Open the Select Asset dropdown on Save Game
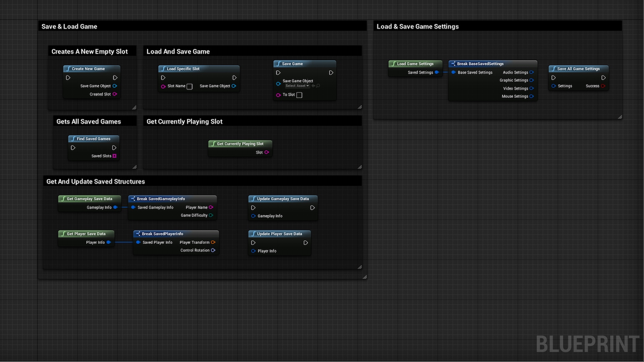The width and height of the screenshot is (644, 362). point(297,86)
